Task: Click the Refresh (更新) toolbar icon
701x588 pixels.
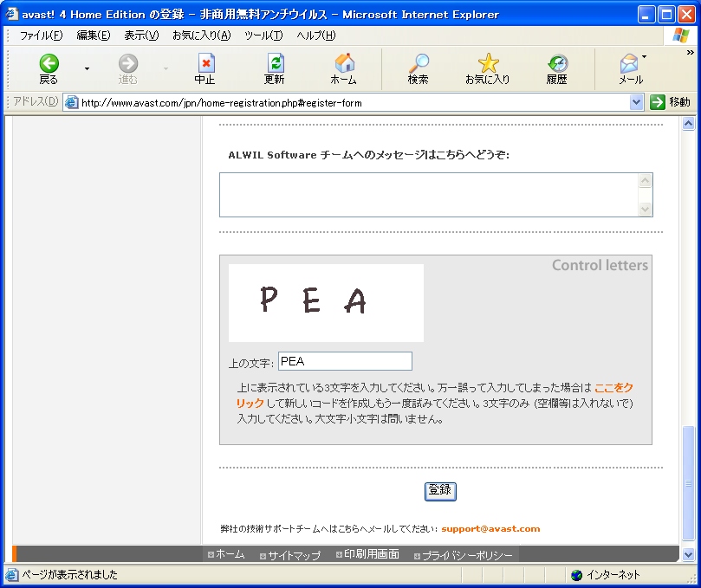Action: click(275, 69)
